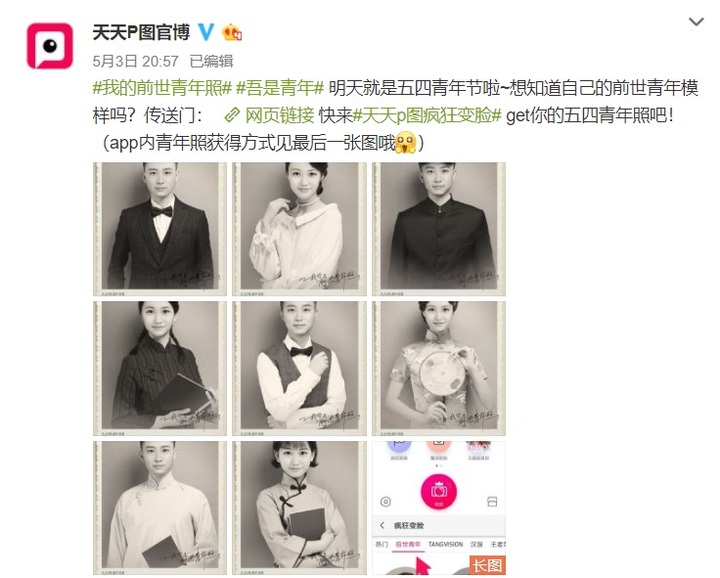The image size is (720, 578).
Task: View the man in vest with bow tie photo
Action: pos(299,368)
